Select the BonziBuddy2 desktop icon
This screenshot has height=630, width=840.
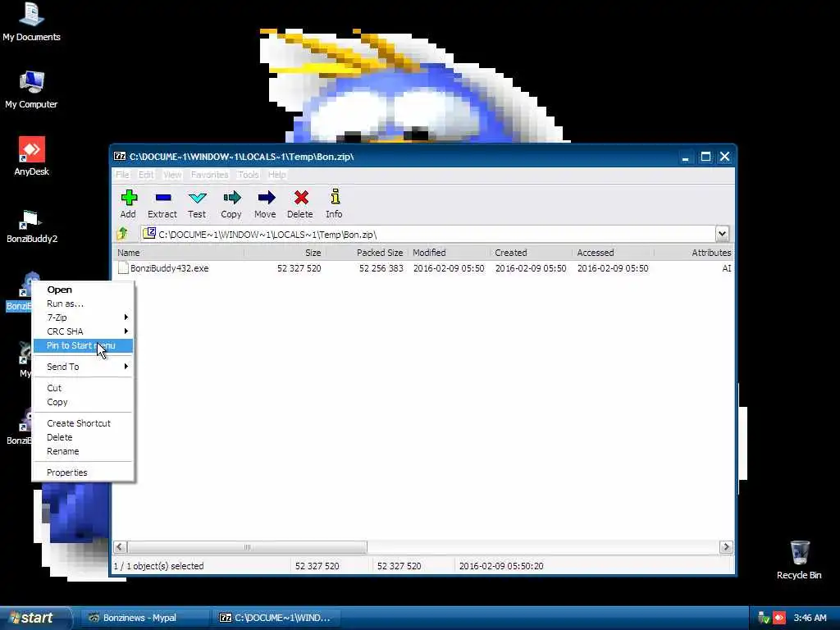coord(32,226)
